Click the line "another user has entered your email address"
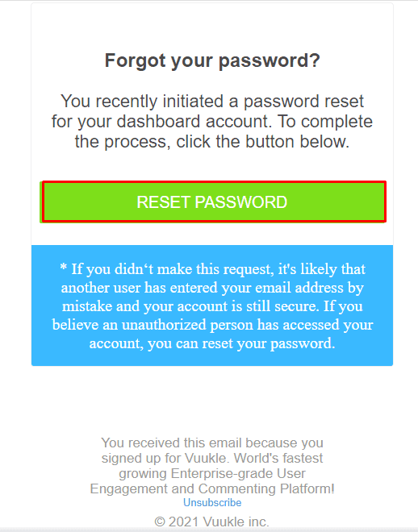 203,288
